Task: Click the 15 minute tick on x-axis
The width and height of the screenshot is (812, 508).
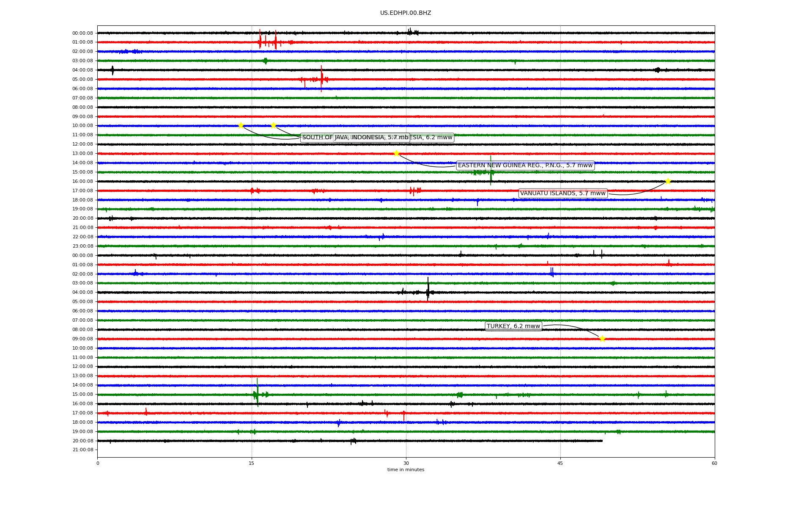Action: (252, 463)
